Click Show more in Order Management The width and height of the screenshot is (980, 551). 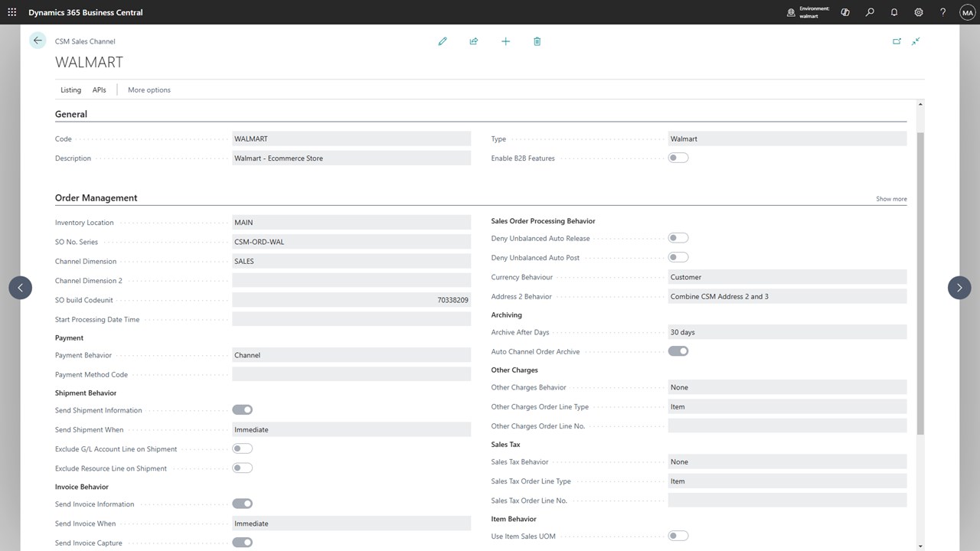click(x=891, y=199)
